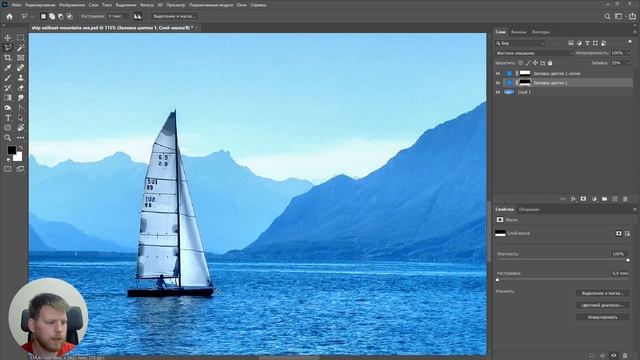Open the File menu

[16, 5]
